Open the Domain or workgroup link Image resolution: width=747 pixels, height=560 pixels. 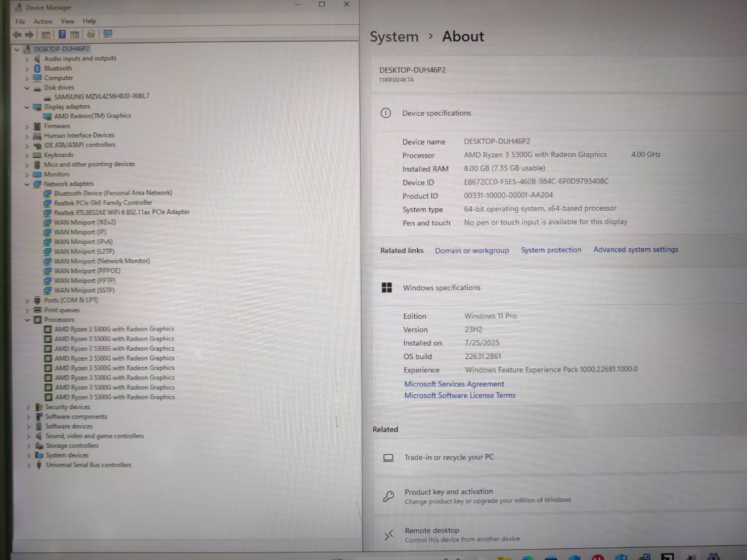click(x=472, y=251)
